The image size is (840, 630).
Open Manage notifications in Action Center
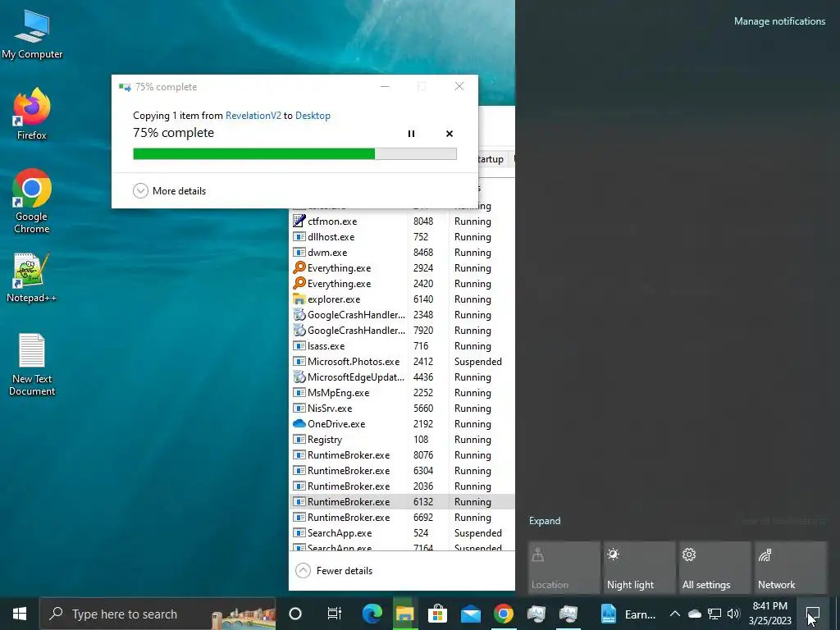click(x=779, y=21)
